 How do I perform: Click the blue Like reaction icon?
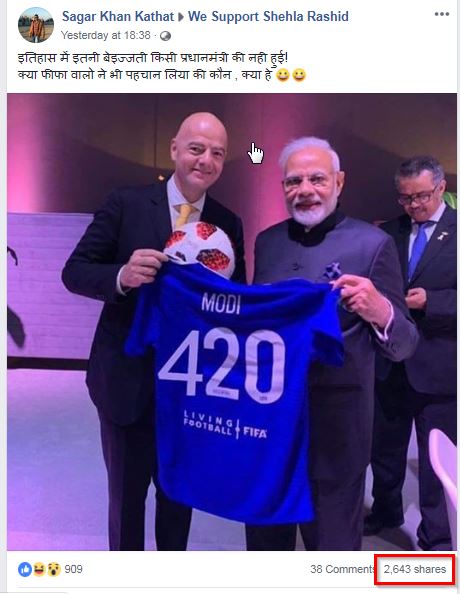click(x=25, y=569)
